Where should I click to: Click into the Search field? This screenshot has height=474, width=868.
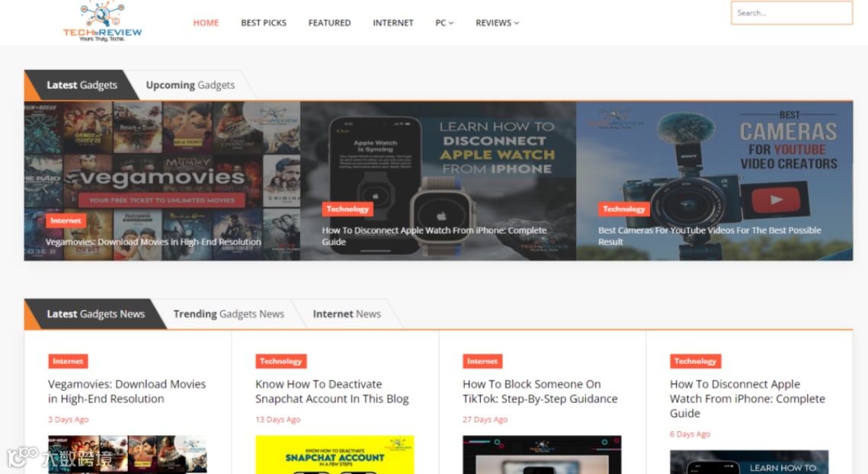pos(792,13)
